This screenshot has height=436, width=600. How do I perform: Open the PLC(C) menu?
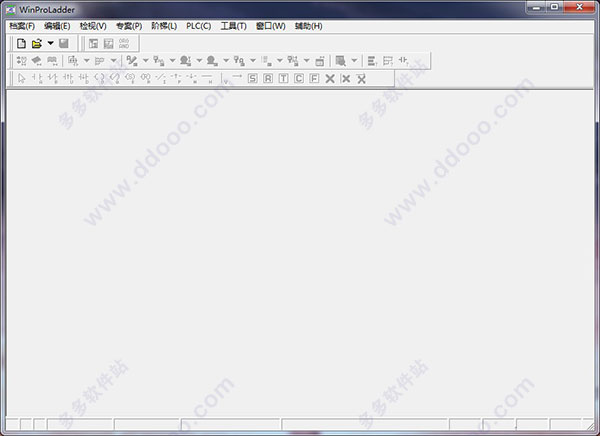tap(199, 26)
